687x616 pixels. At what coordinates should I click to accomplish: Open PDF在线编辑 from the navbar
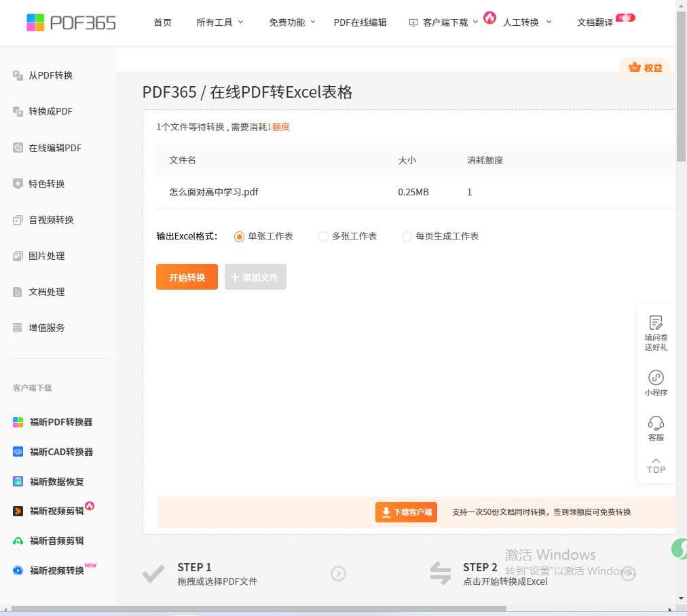[360, 22]
